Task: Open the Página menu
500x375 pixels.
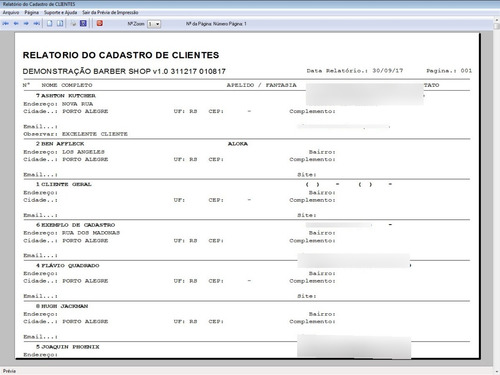Action: [x=31, y=12]
